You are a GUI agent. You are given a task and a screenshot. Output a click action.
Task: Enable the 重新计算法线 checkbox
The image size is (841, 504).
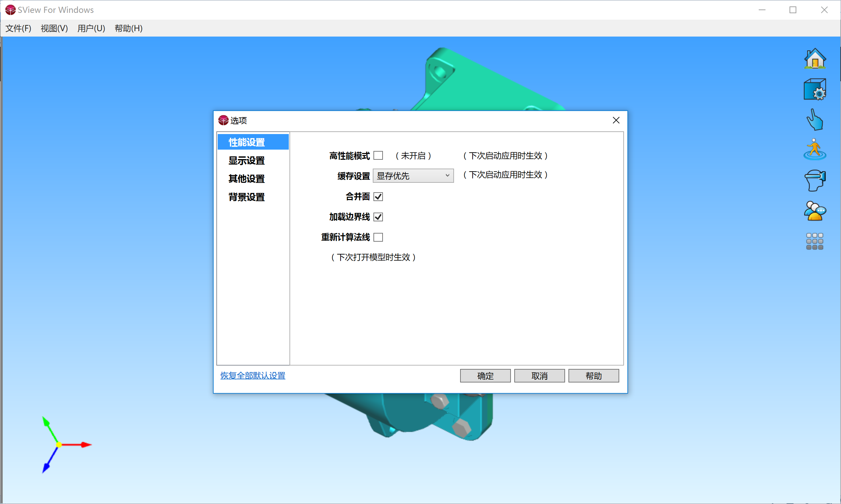click(378, 237)
